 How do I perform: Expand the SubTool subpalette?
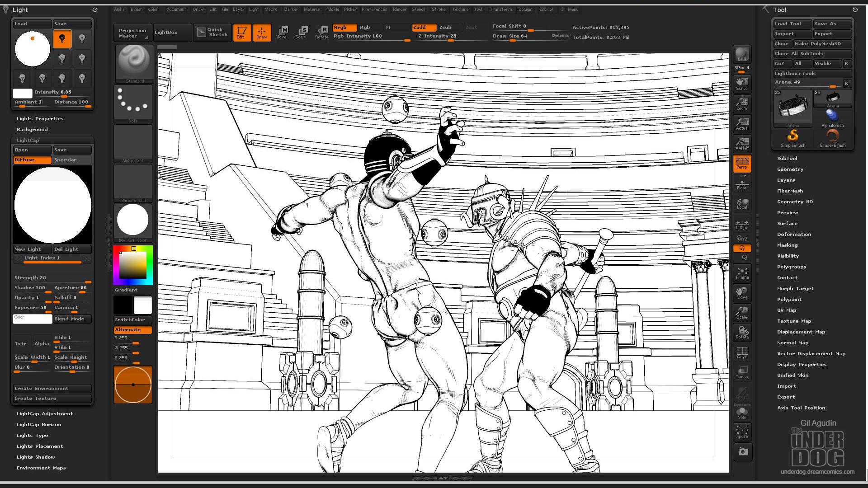pyautogui.click(x=787, y=159)
